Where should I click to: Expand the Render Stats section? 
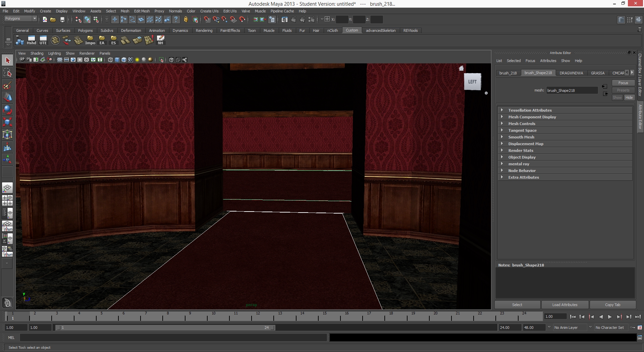tap(521, 151)
